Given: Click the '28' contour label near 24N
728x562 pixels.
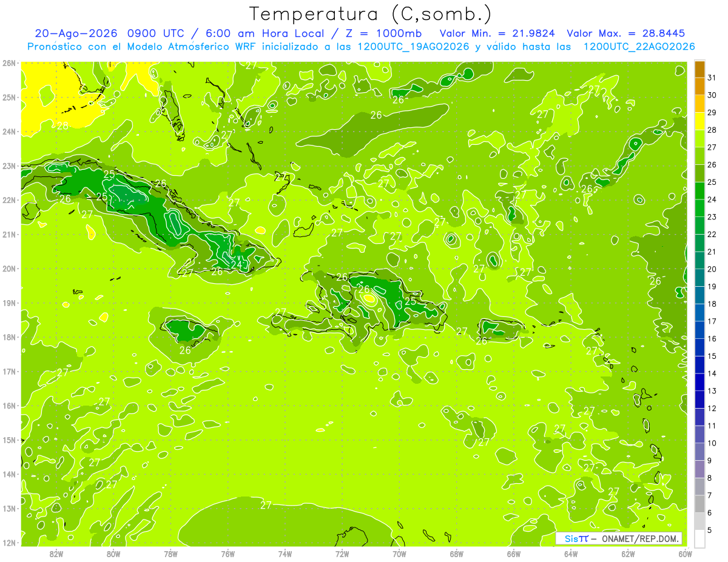Looking at the screenshot, I should point(62,126).
